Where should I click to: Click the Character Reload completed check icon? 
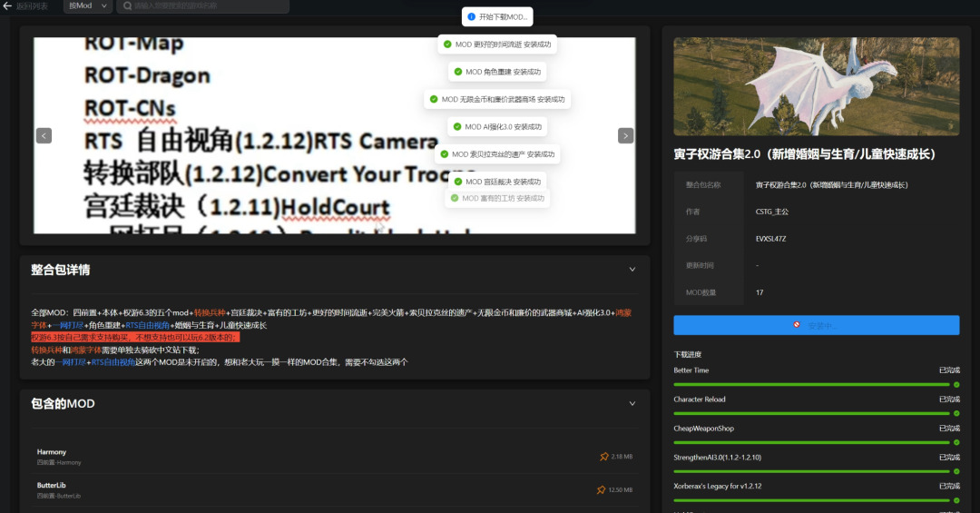point(955,413)
